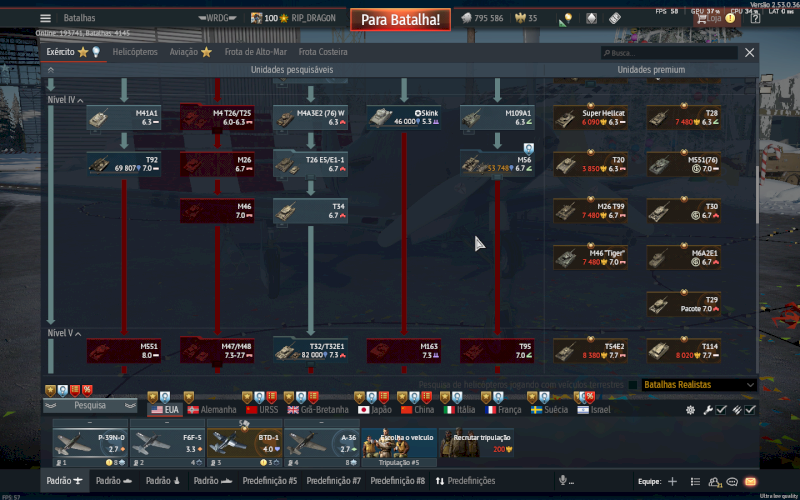Select the M41A1 tank in research tree

coord(124,118)
